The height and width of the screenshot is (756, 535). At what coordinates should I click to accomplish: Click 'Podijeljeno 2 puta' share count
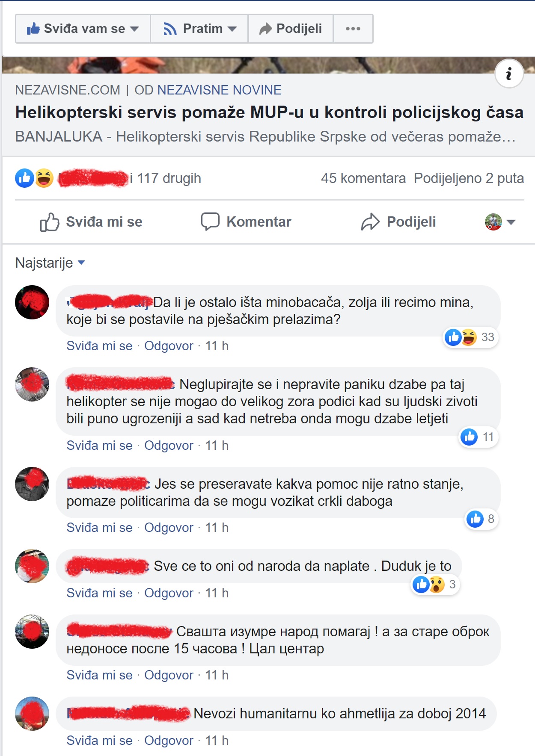click(x=469, y=178)
